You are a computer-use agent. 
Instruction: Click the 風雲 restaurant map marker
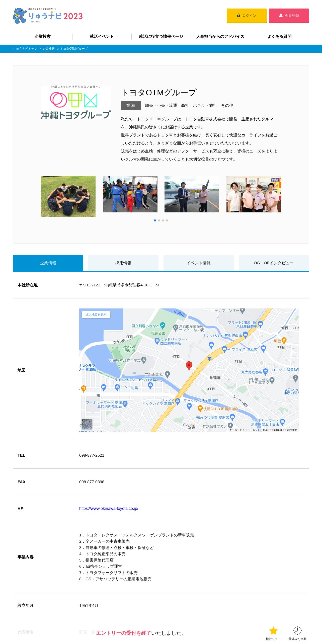[284, 340]
